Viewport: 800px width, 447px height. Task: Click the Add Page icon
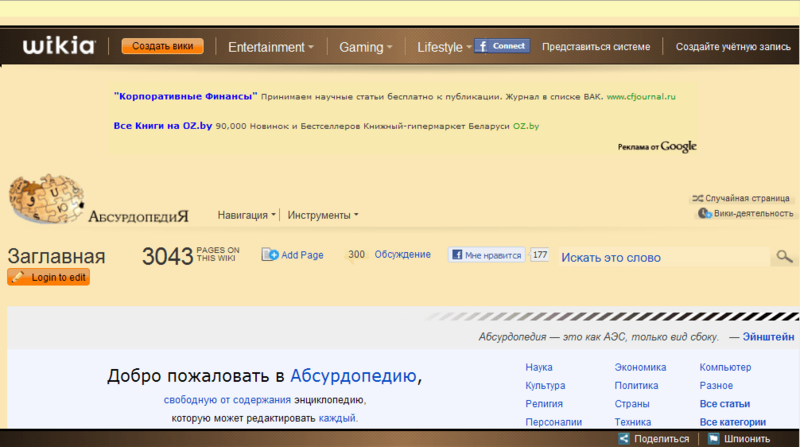coord(270,254)
